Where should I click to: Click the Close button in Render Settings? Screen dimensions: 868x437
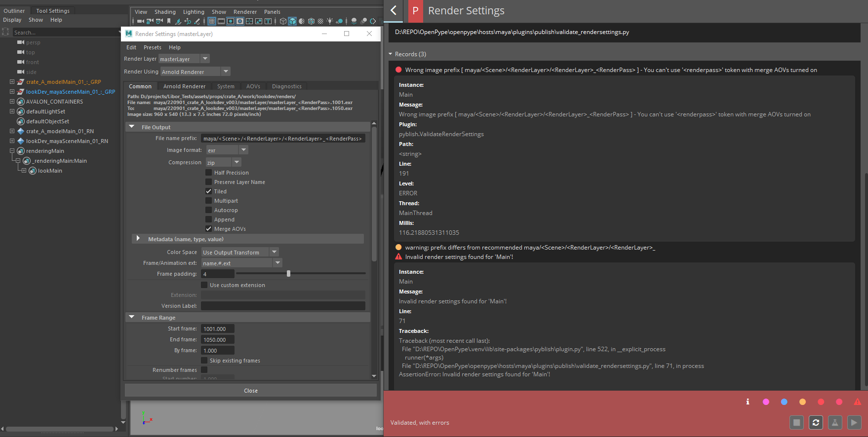point(251,391)
